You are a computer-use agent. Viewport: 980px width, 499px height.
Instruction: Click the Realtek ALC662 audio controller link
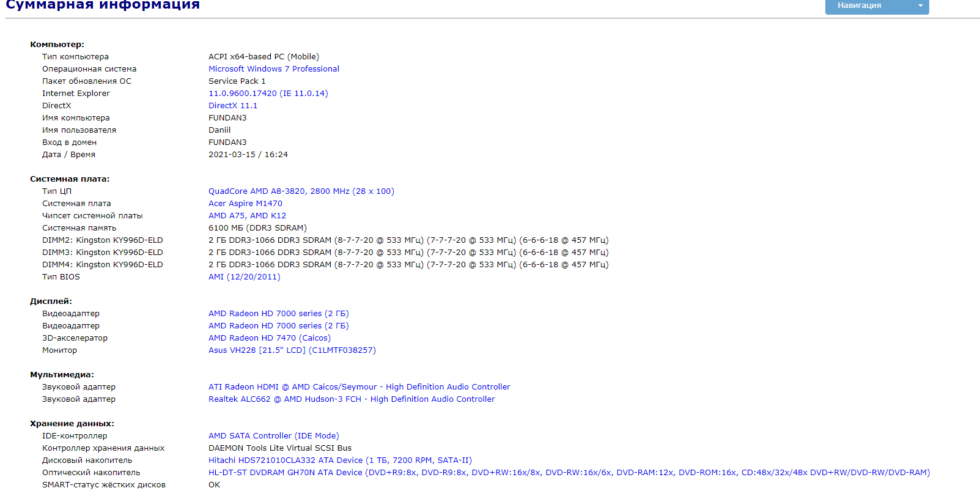click(x=352, y=399)
